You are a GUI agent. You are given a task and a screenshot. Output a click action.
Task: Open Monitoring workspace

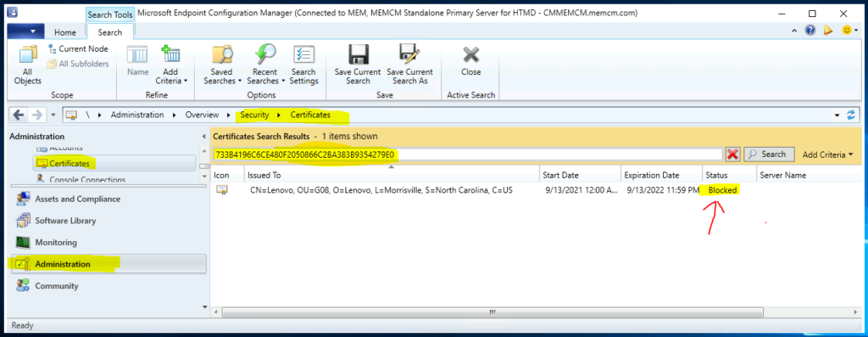coord(108,242)
